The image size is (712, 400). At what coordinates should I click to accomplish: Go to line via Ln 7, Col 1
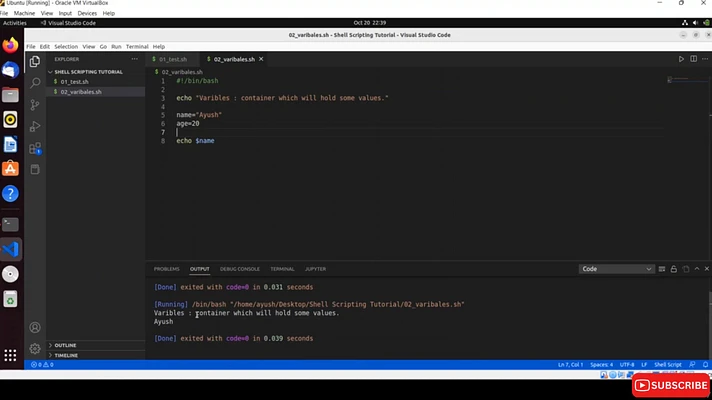click(x=570, y=365)
